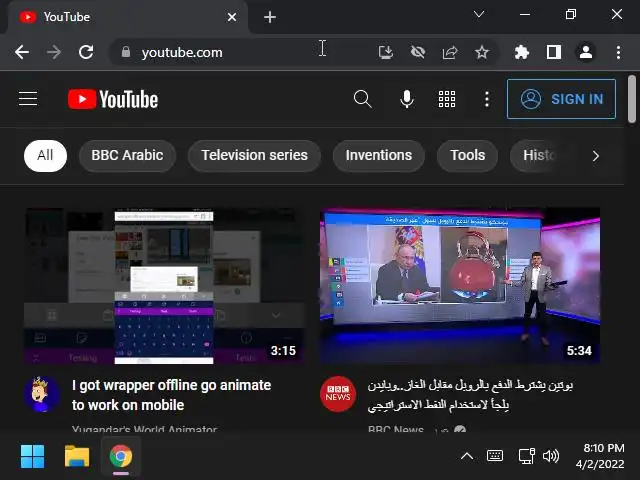Show hidden system tray icons
The height and width of the screenshot is (480, 640).
[x=467, y=456]
